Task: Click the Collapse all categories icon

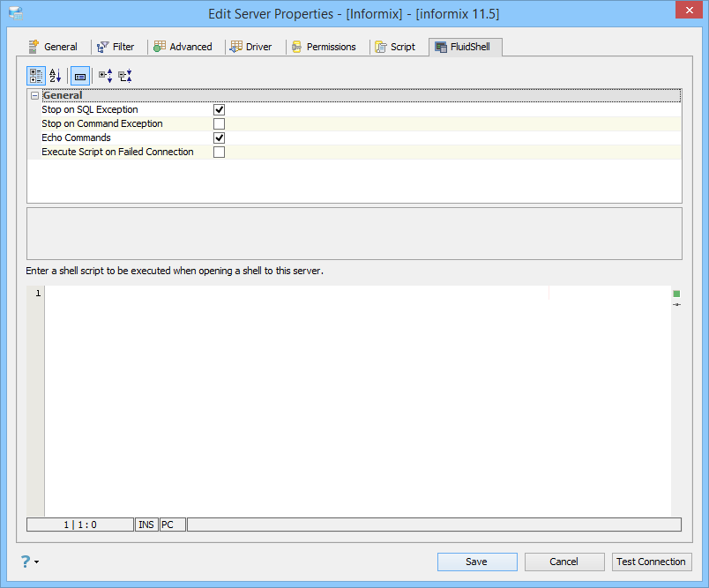Action: point(125,76)
